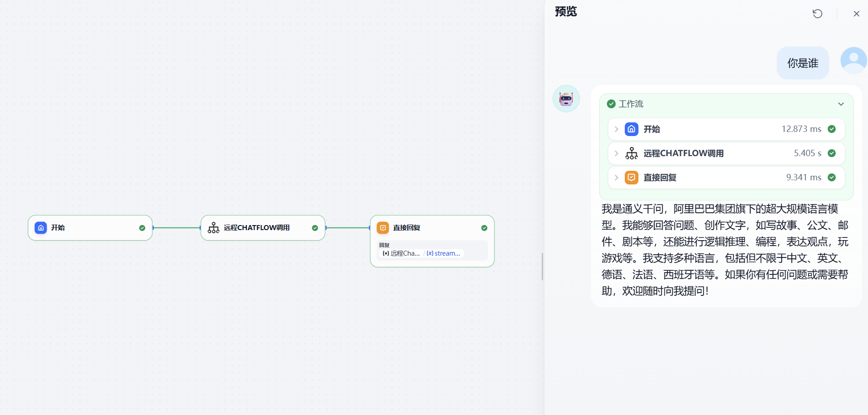Click the hierarchy icon on 远程CHATFLOW调用 canvas node
The width and height of the screenshot is (868, 415).
(x=214, y=228)
